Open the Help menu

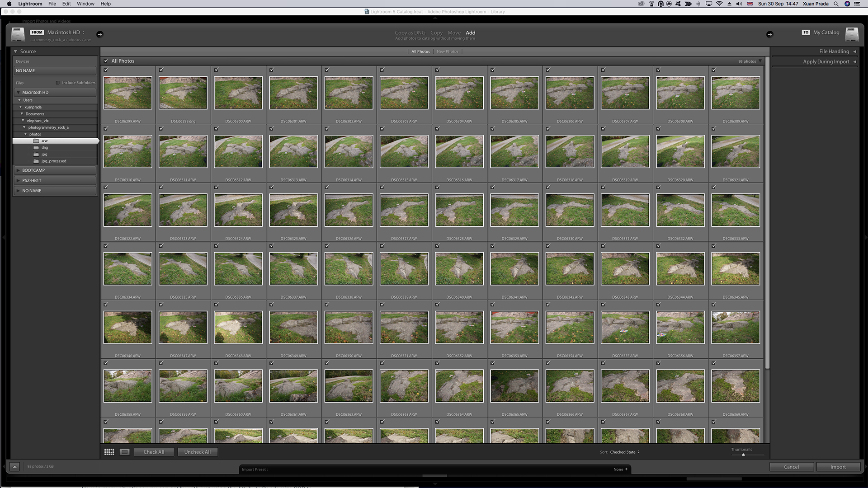106,4
